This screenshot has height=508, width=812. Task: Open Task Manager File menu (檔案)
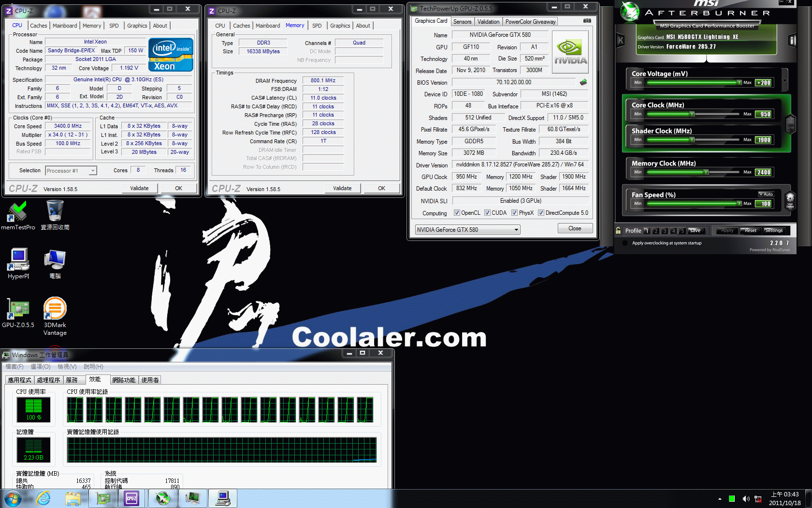point(14,367)
